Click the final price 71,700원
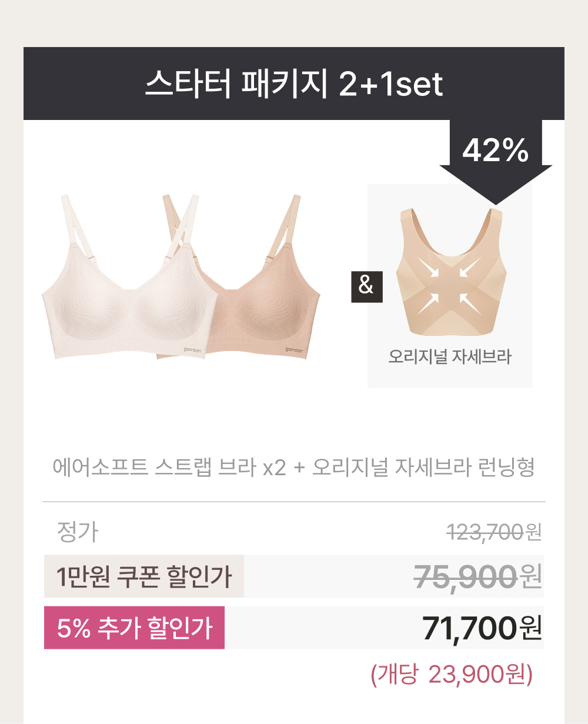Screen dimensions: 588x724 click(482, 628)
